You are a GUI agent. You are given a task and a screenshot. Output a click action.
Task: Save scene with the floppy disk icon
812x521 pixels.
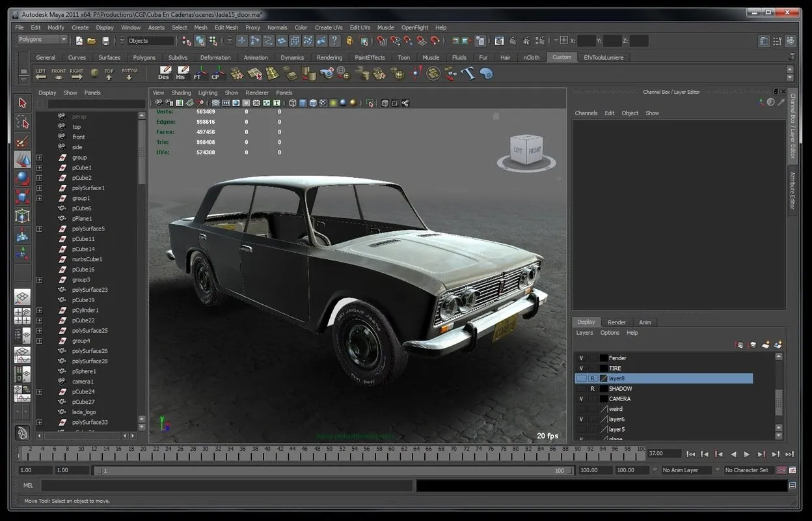coord(105,40)
